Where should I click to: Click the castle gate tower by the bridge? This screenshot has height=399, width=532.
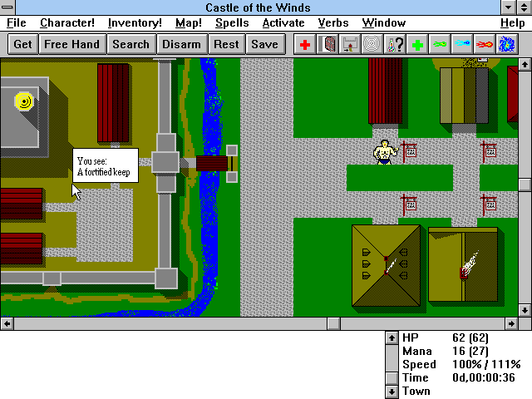[165, 162]
